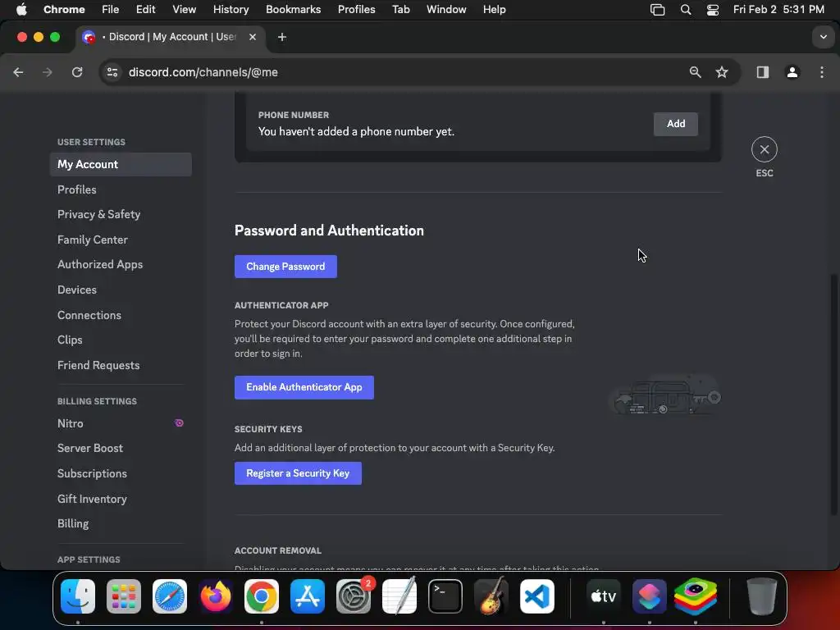Select My Account in the sidebar
This screenshot has width=840, height=630.
click(x=121, y=164)
